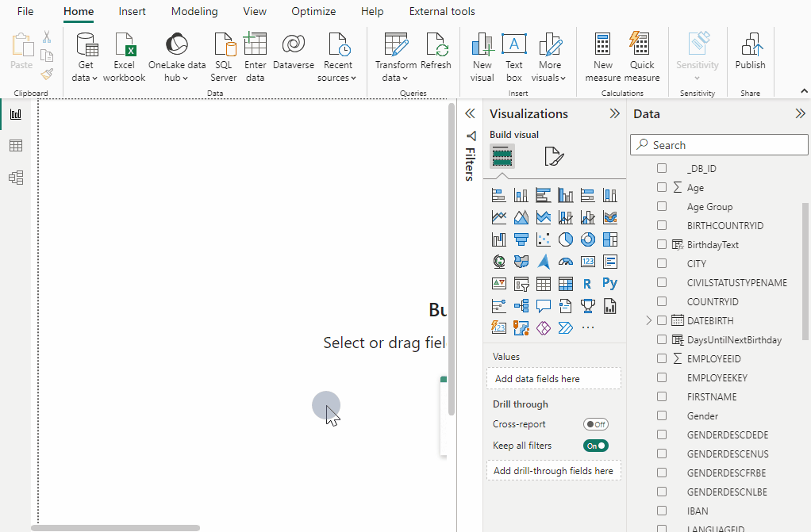Expand the DATEBIRTH date hierarchy
Screen dimensions: 811x532
click(x=648, y=320)
